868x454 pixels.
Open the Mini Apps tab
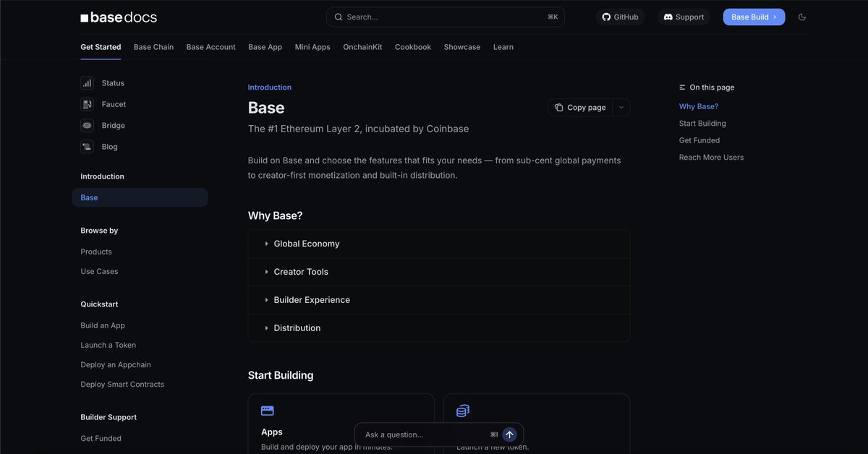[x=312, y=47]
